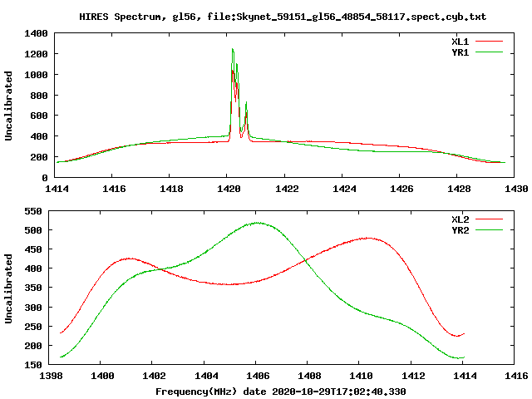
Task: Click the green YR2 curve maximum near 1406
Action: [x=258, y=223]
